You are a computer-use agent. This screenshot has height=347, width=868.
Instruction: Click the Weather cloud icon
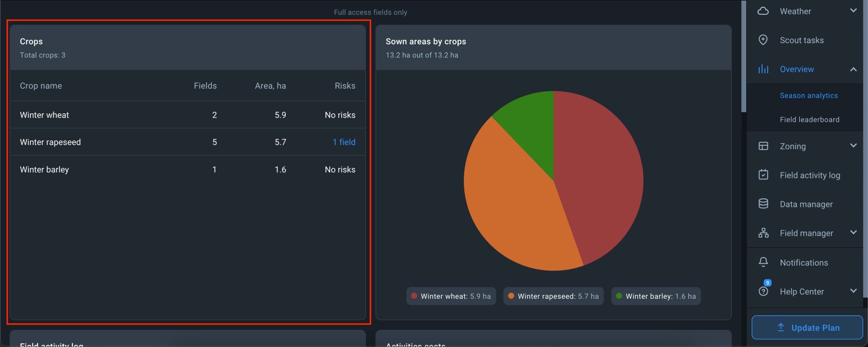(763, 11)
